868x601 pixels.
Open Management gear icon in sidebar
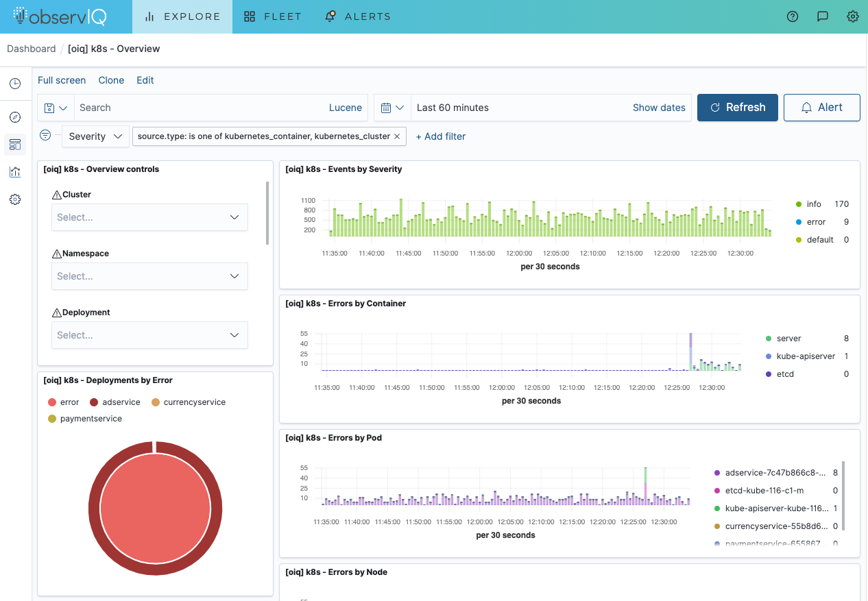[x=15, y=199]
